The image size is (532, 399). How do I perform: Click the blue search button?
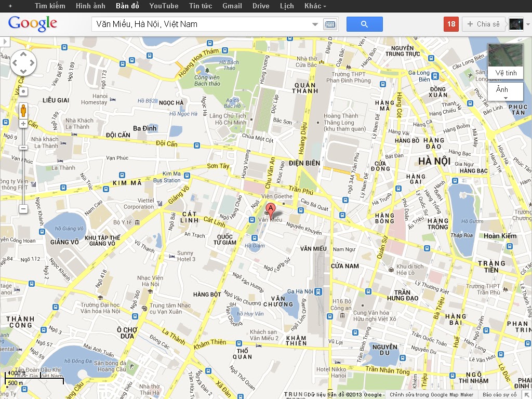pos(364,24)
